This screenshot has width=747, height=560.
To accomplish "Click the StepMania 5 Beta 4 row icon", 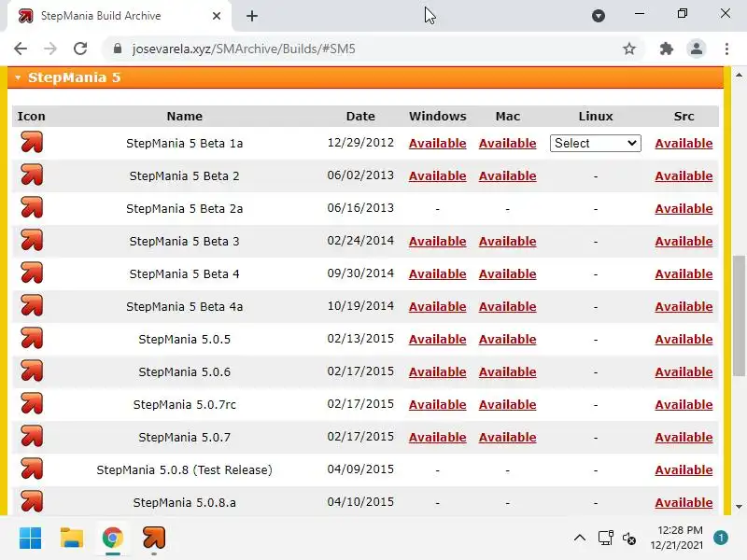I will pos(32,273).
